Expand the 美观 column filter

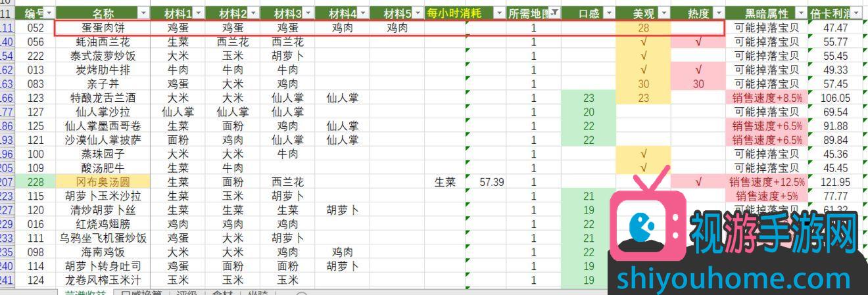click(x=663, y=13)
